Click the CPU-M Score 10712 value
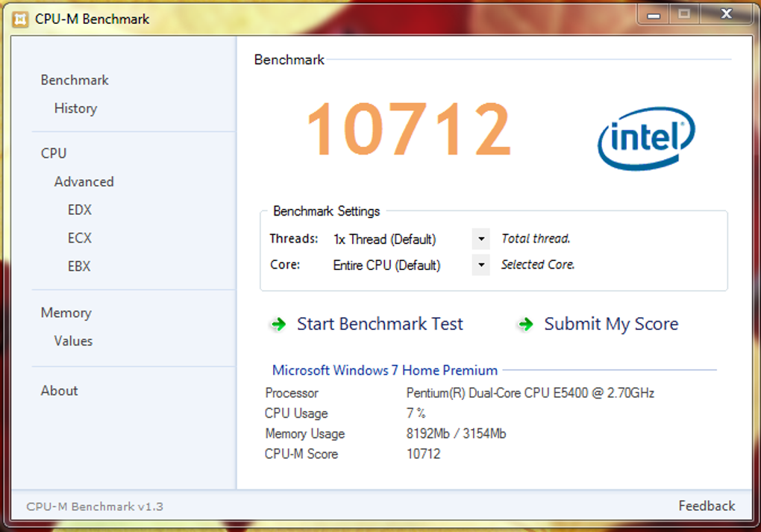This screenshot has height=532, width=761. coord(423,454)
